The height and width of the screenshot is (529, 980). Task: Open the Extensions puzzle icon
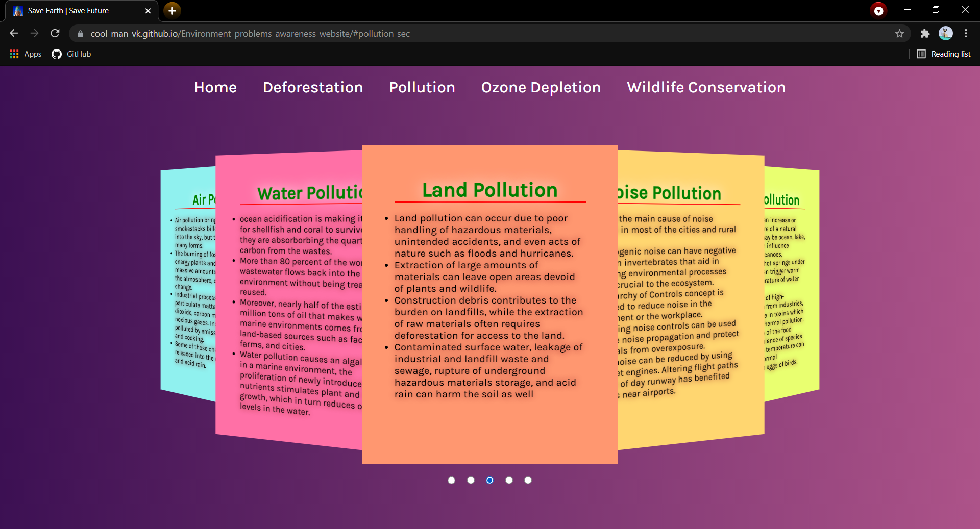pyautogui.click(x=925, y=34)
